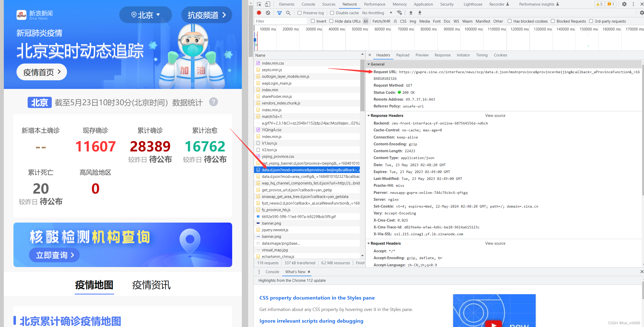The height and width of the screenshot is (327, 644).
Task: Click the issues count badge showing 1
Action: 611,4
